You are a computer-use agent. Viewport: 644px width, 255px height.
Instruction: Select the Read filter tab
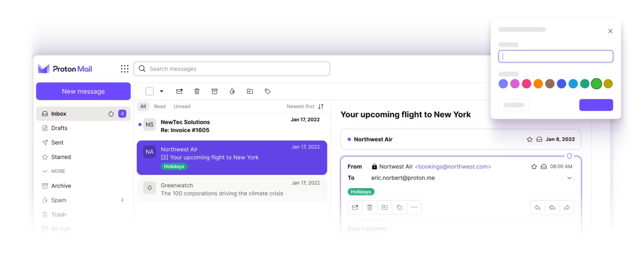tap(159, 106)
